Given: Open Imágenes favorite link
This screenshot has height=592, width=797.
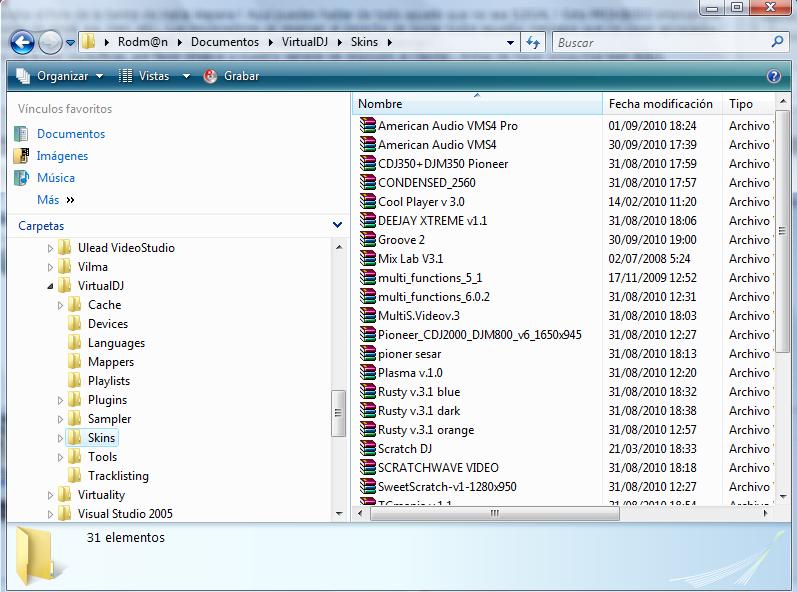Looking at the screenshot, I should [62, 156].
